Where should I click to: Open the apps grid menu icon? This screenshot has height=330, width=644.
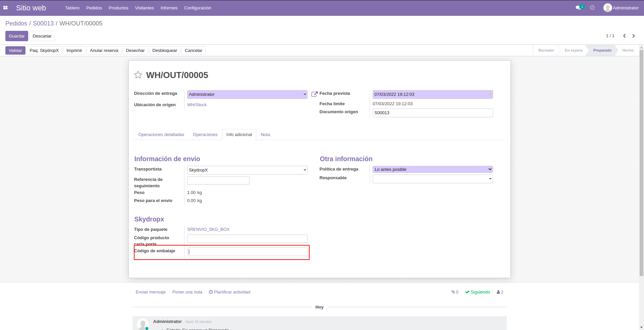[x=5, y=8]
